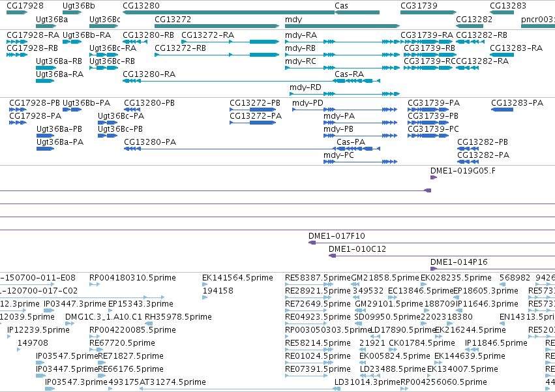Click EST EK141564.5prime
The height and width of the screenshot is (392, 555).
(237, 278)
